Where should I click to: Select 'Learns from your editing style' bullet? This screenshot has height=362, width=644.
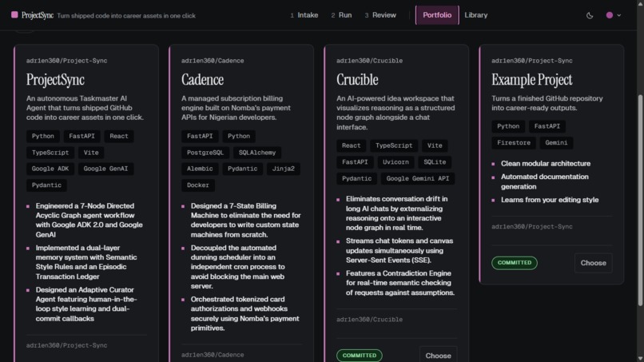coord(550,200)
